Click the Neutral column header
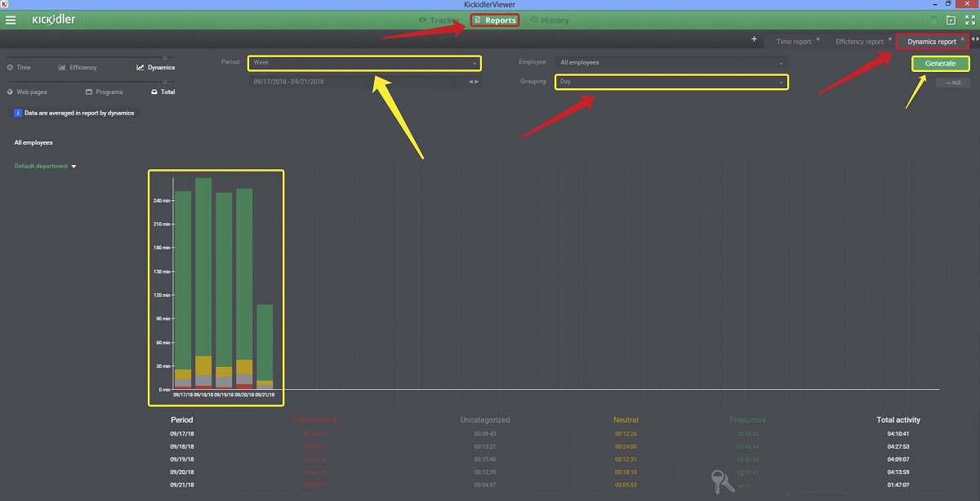The width and height of the screenshot is (980, 501). point(626,420)
